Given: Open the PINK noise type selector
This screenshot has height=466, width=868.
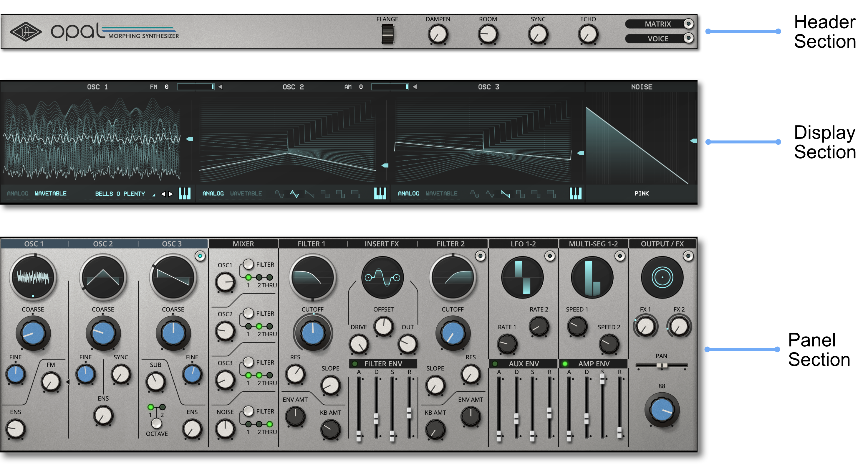Looking at the screenshot, I should click(x=642, y=193).
